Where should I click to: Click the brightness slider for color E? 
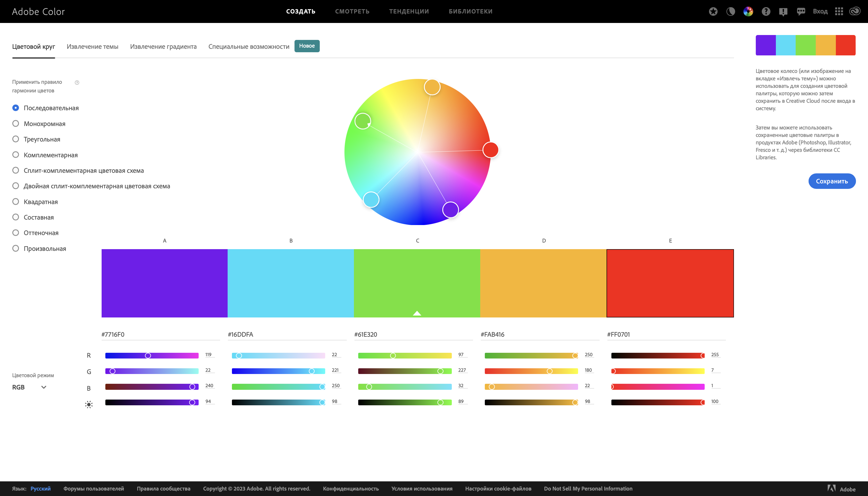point(658,403)
